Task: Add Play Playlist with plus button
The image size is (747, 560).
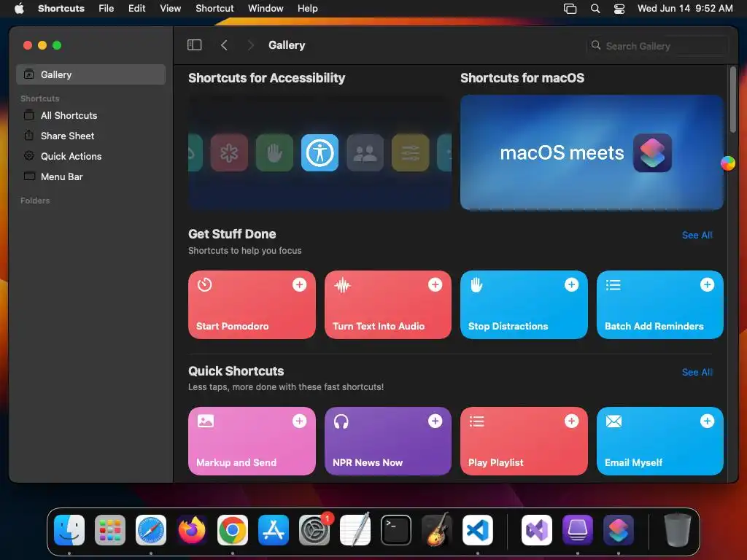Action: [571, 421]
